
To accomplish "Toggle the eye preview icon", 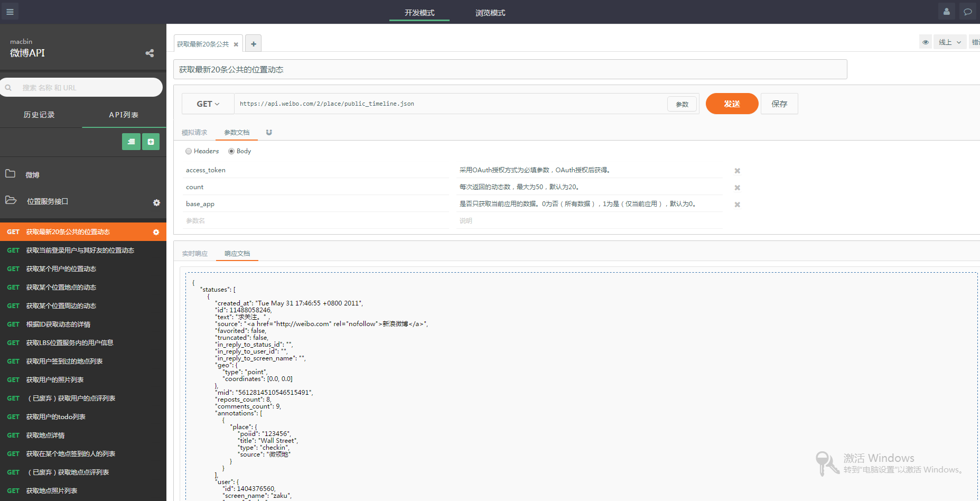I will pos(925,42).
